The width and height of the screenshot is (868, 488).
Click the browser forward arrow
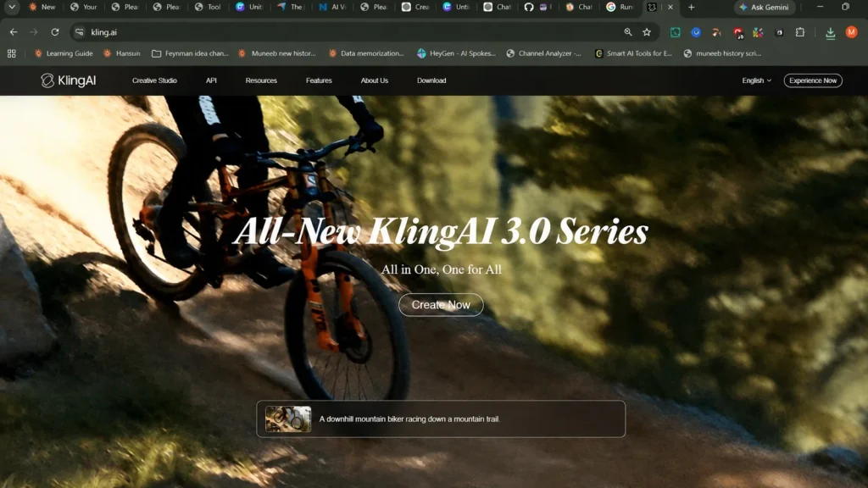[34, 32]
